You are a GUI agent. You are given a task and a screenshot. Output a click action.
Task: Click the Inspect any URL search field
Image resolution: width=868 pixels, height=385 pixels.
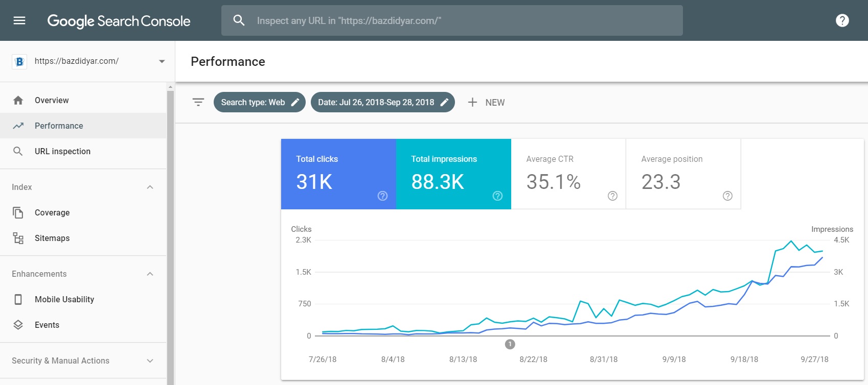pos(452,20)
